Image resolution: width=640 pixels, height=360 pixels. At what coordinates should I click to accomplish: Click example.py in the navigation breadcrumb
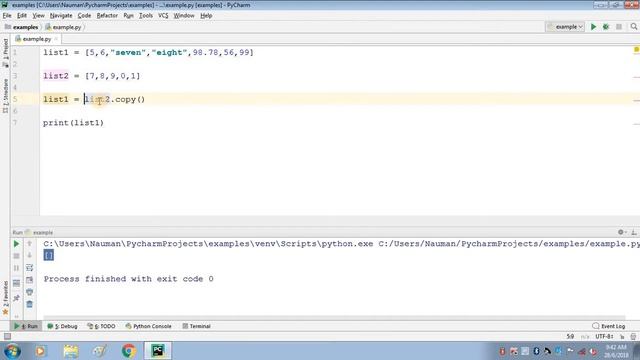point(63,27)
